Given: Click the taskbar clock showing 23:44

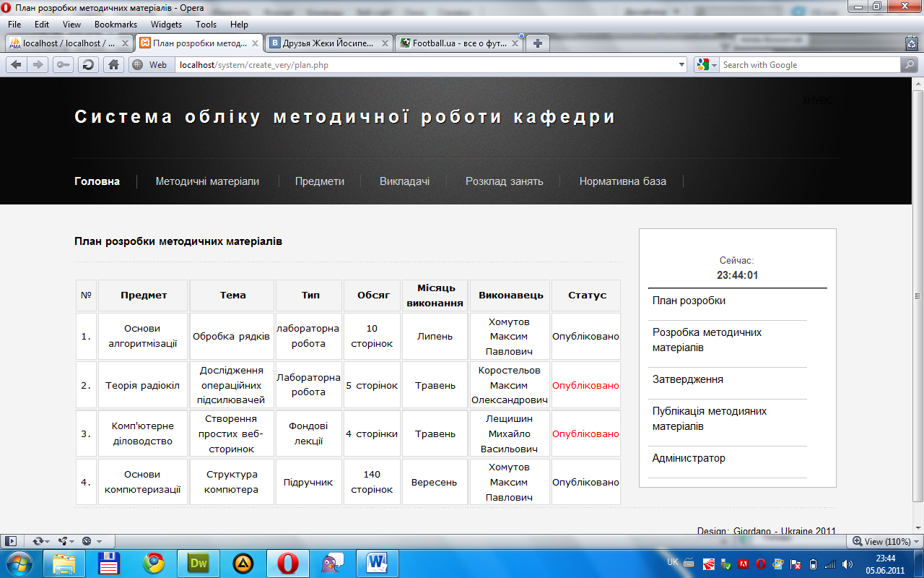Looking at the screenshot, I should [885, 564].
